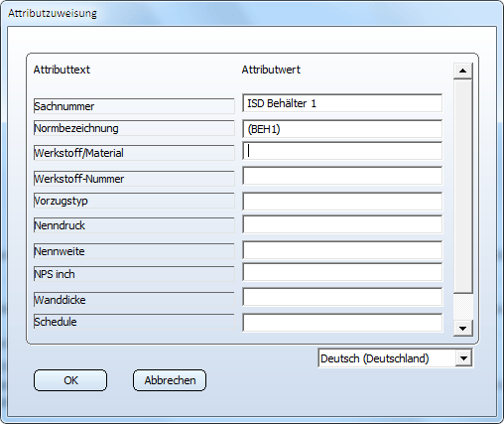Click the Schedule value field

342,323
